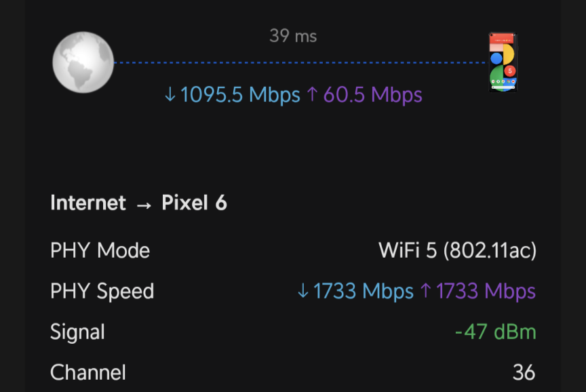Click the dotted connection line
Screen dimensions: 586x392
tap(301, 62)
